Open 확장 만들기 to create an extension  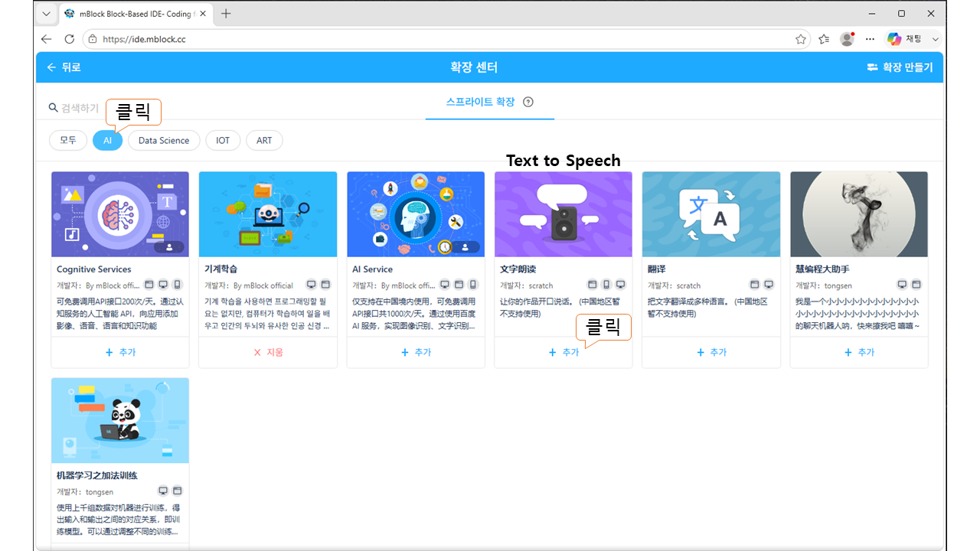coord(900,67)
